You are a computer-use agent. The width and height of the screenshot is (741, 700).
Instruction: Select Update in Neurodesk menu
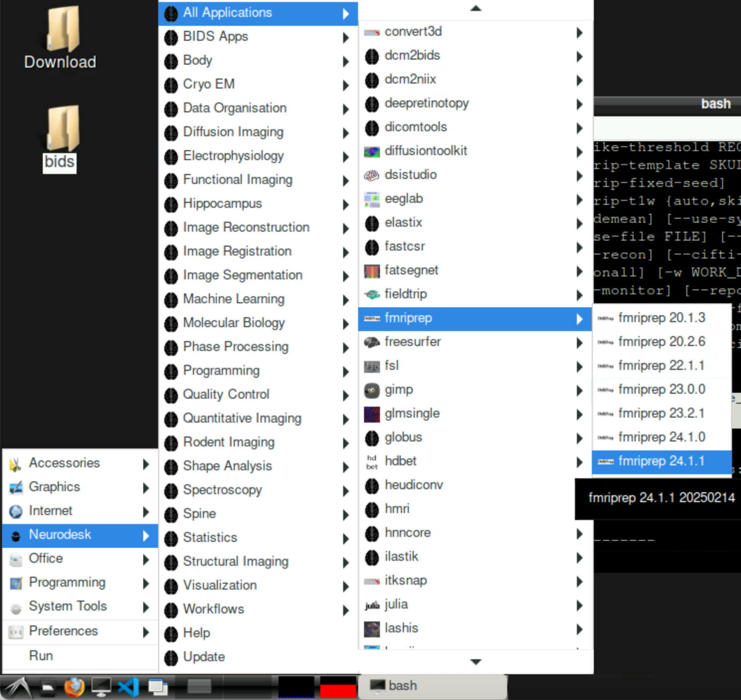pyautogui.click(x=258, y=657)
